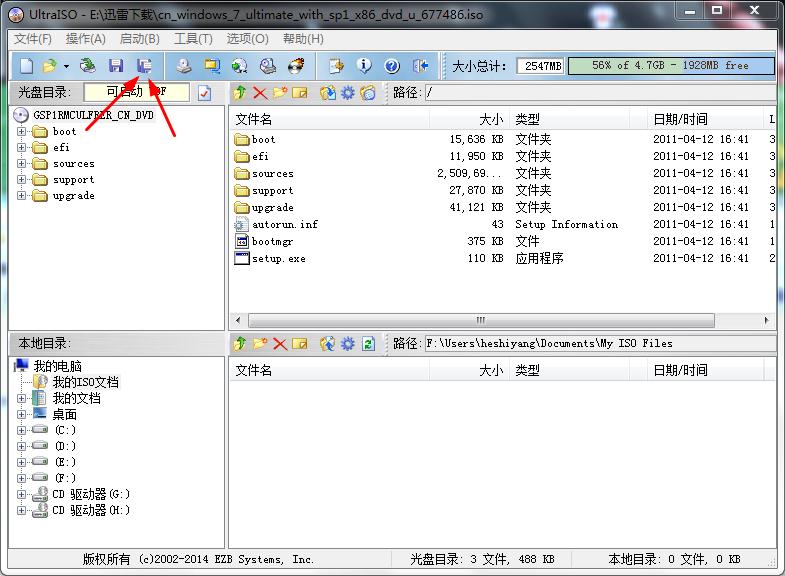Click New Folder icon in local directory toolbar
This screenshot has width=785, height=576.
[260, 344]
